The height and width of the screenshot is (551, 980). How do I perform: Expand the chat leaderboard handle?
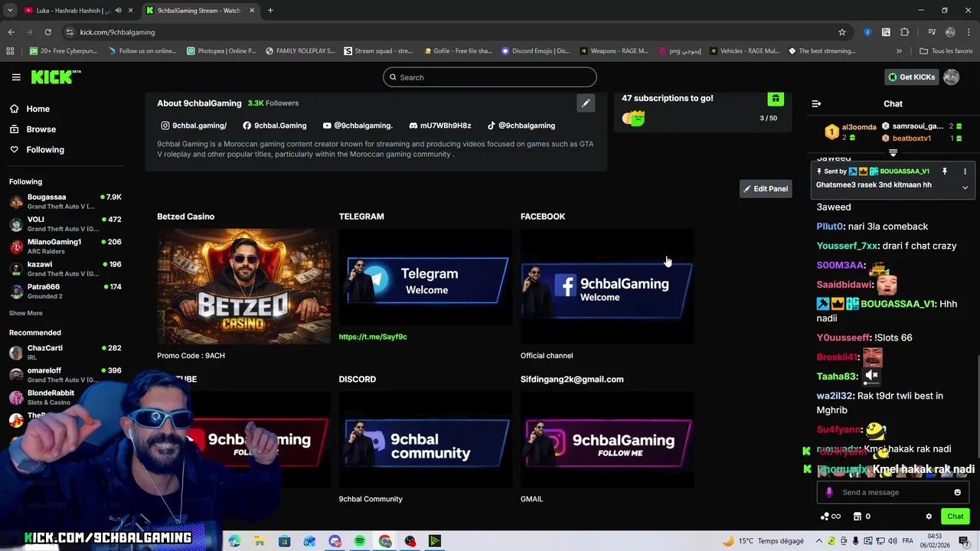[893, 153]
